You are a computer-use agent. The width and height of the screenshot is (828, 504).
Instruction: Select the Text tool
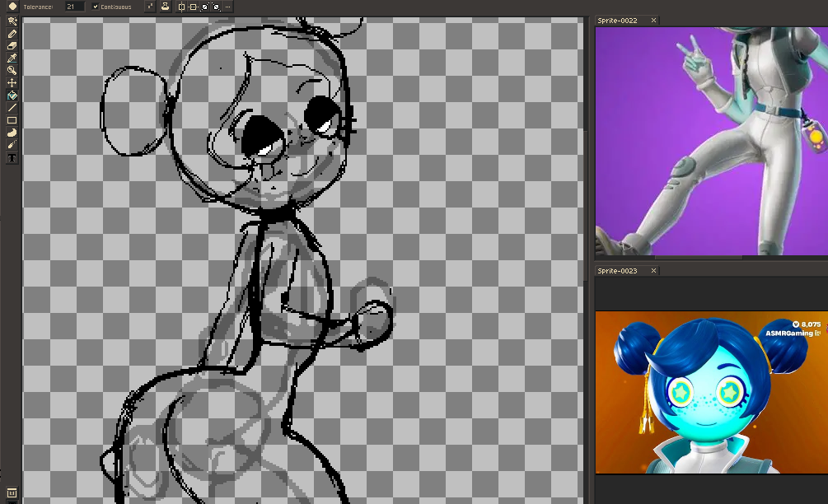12,158
